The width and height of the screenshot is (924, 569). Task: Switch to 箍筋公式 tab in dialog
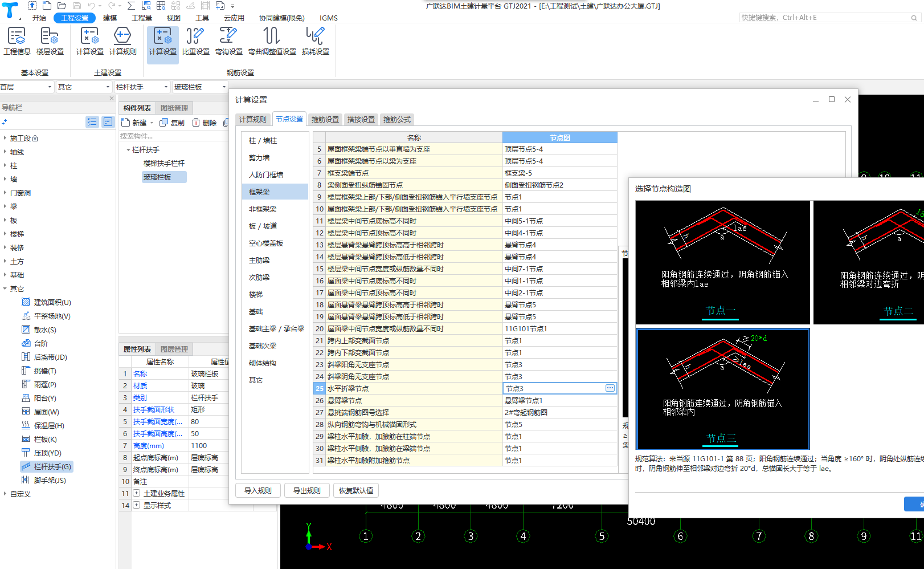(397, 119)
